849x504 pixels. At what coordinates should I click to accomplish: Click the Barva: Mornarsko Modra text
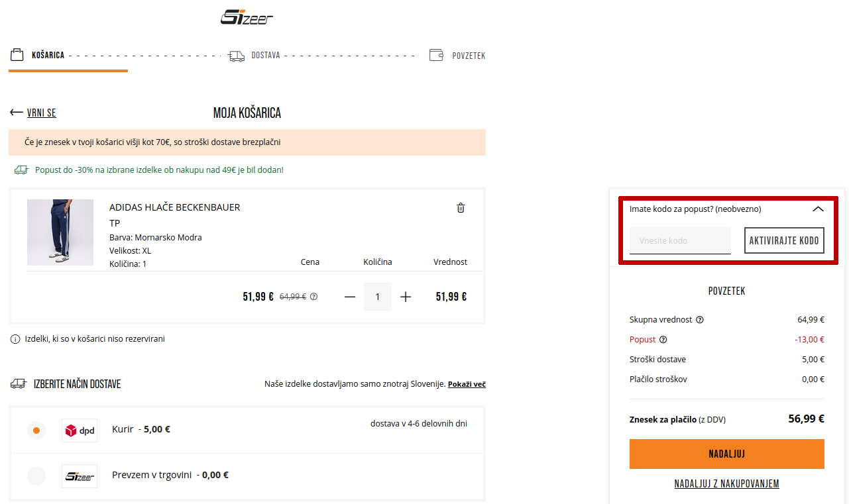pos(156,238)
